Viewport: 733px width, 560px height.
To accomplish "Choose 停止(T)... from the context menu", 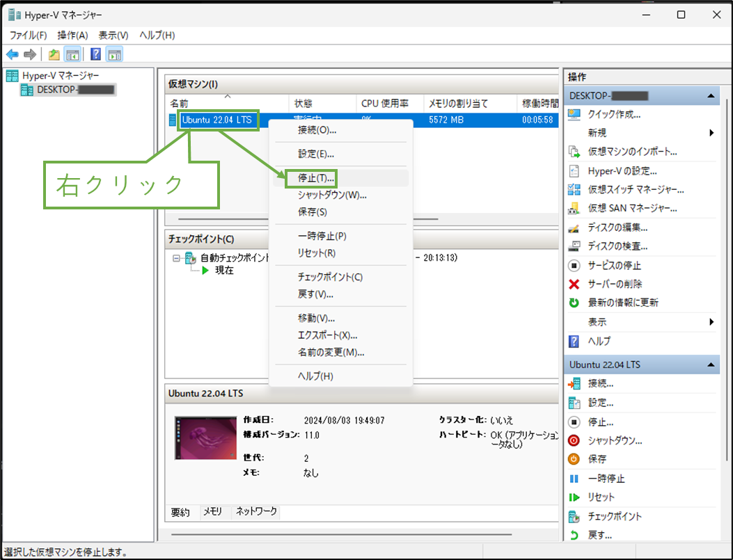I will click(x=341, y=178).
